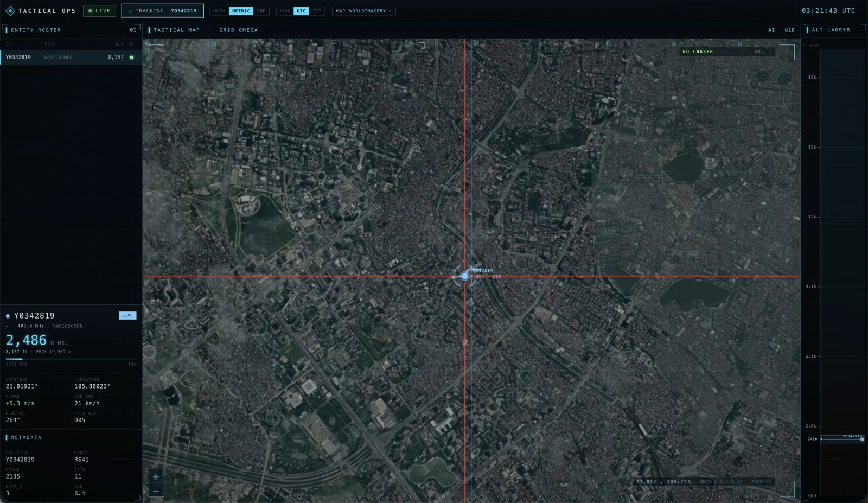Click the Tactical Ops diamond logo icon
The image size is (868, 503).
click(10, 11)
